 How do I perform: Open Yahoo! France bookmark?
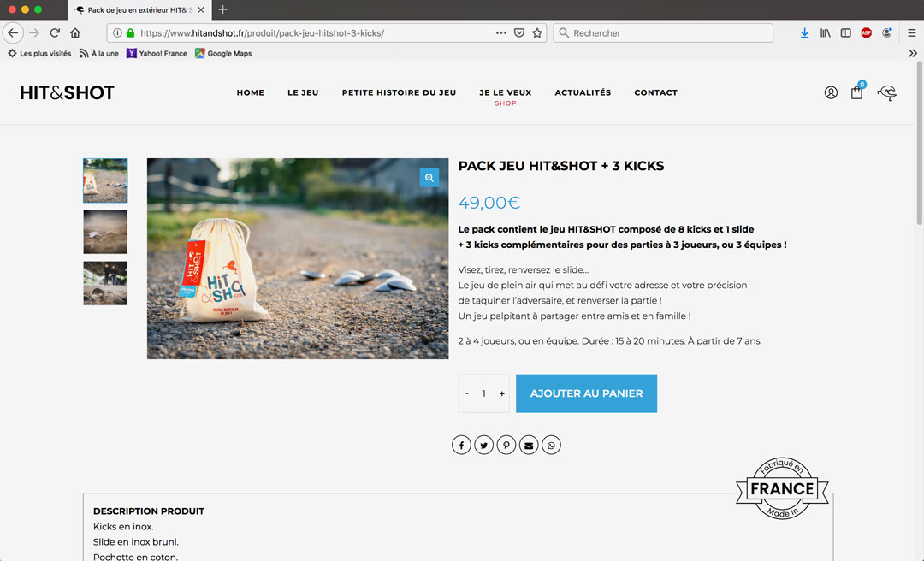[x=157, y=53]
